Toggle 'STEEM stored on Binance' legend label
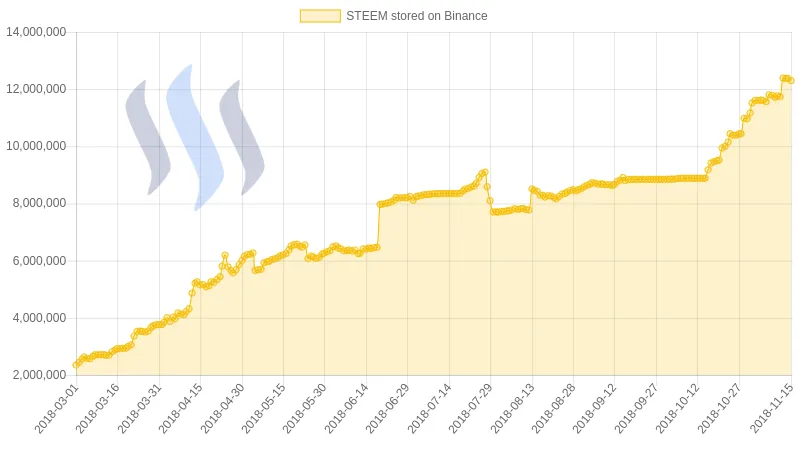This screenshot has height=450, width=798. click(416, 16)
